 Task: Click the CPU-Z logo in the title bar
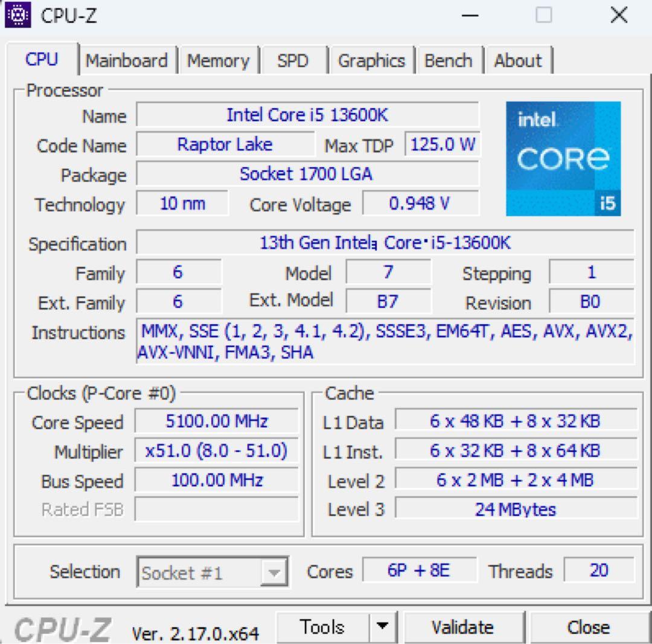pyautogui.click(x=18, y=16)
